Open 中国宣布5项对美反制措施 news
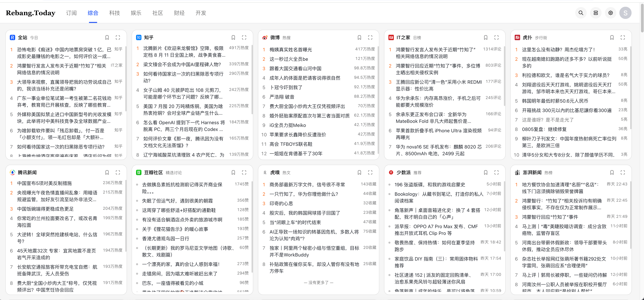644x300 pixels. click(45, 183)
